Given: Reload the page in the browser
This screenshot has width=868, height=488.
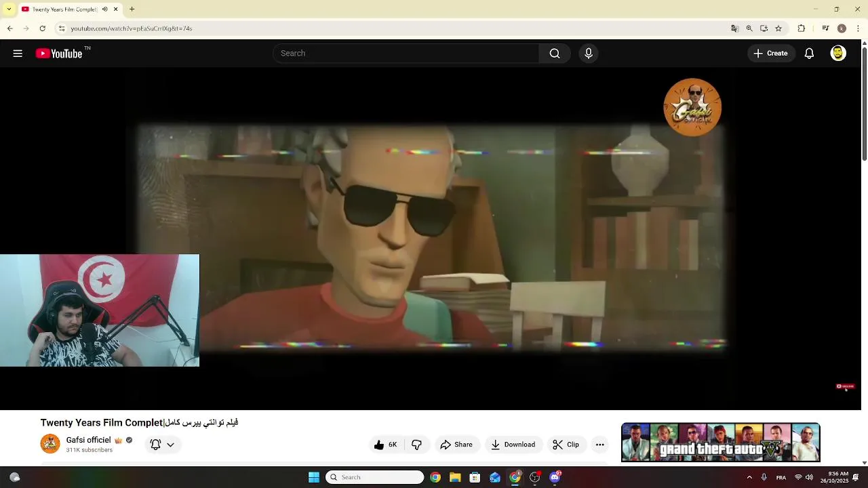Looking at the screenshot, I should click(x=42, y=28).
